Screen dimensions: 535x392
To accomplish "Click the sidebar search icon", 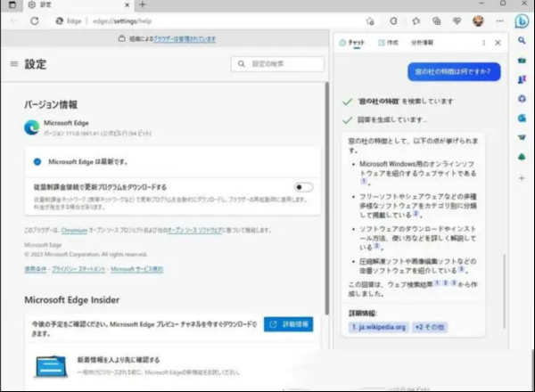I will click(522, 41).
